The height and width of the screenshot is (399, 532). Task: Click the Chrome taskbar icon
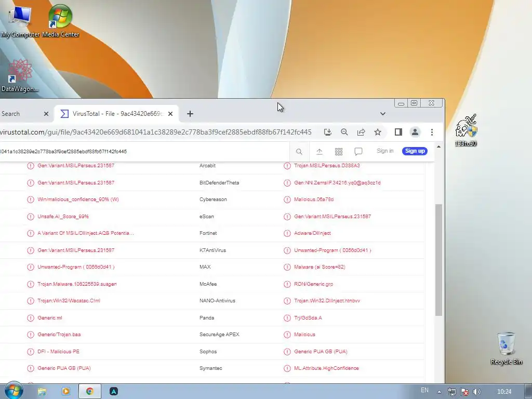[89, 392]
